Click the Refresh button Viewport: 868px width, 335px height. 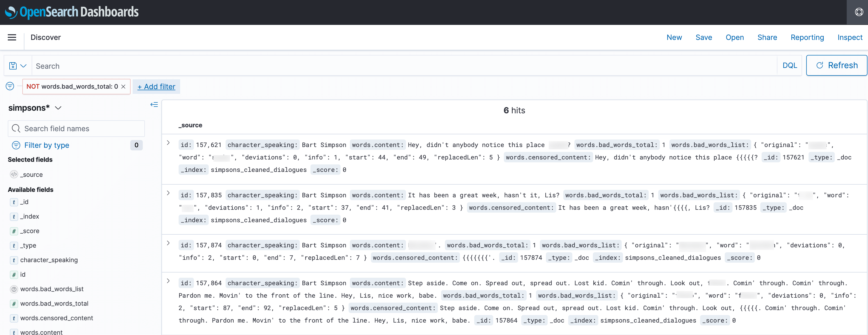tap(836, 65)
